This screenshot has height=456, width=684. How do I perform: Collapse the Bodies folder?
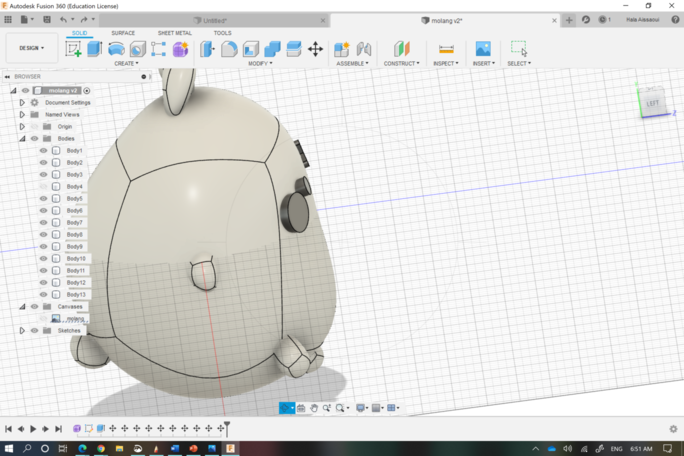click(22, 139)
